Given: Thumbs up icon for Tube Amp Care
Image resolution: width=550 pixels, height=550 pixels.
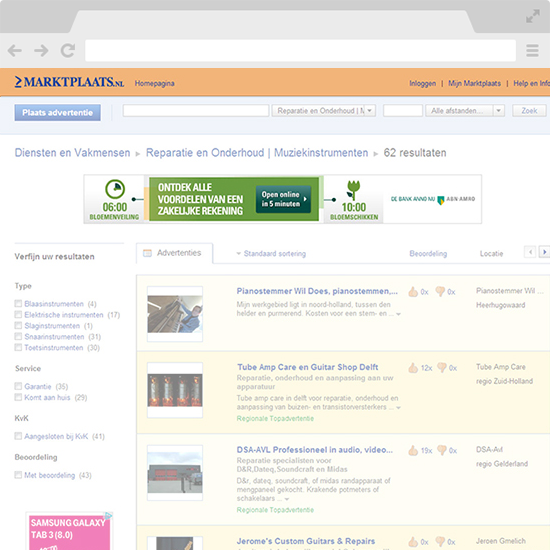Looking at the screenshot, I should point(413,368).
